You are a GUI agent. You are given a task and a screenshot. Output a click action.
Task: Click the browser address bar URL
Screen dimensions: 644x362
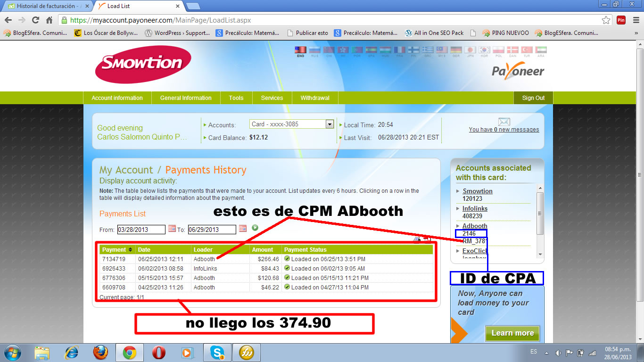pos(160,20)
